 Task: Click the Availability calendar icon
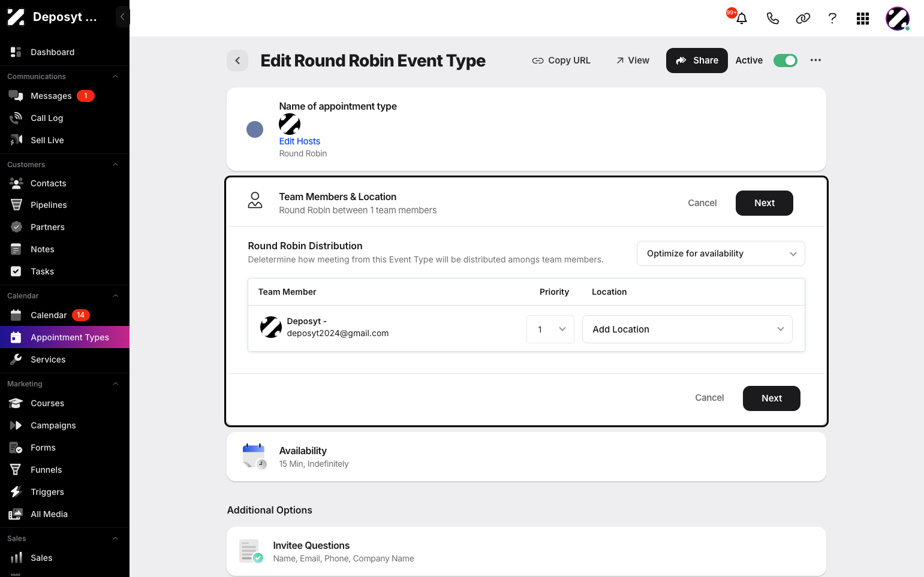[x=255, y=457]
